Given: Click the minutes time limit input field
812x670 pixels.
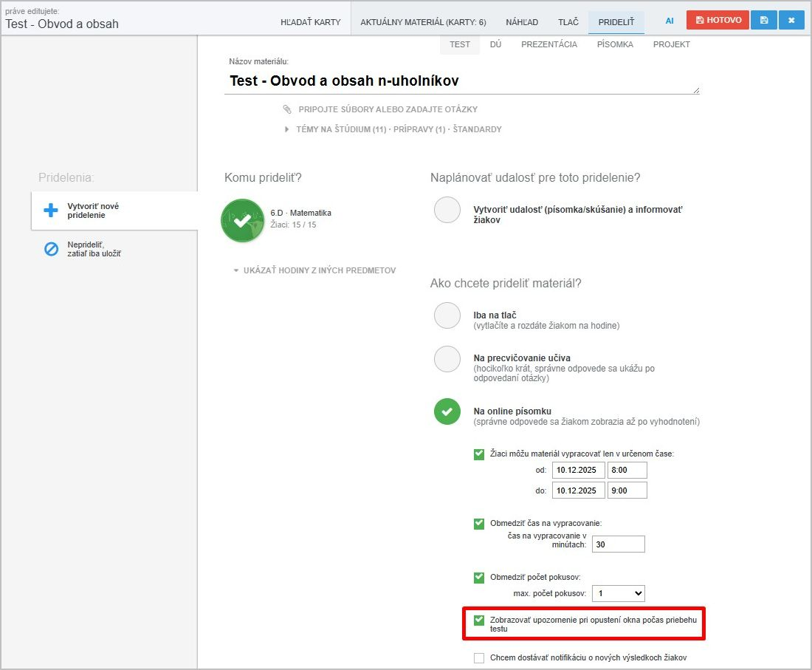Looking at the screenshot, I should pos(618,544).
